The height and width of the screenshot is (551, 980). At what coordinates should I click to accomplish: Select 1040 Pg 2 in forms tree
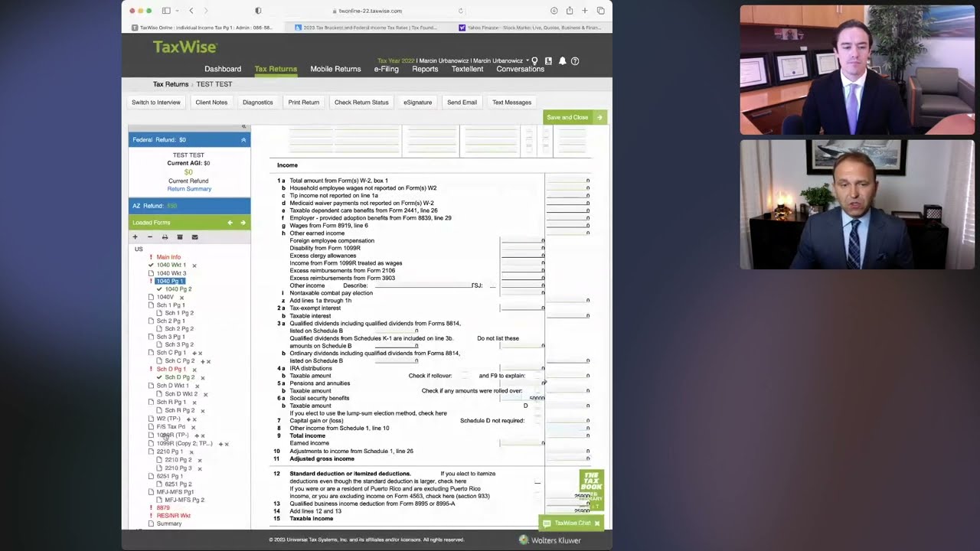(x=178, y=289)
